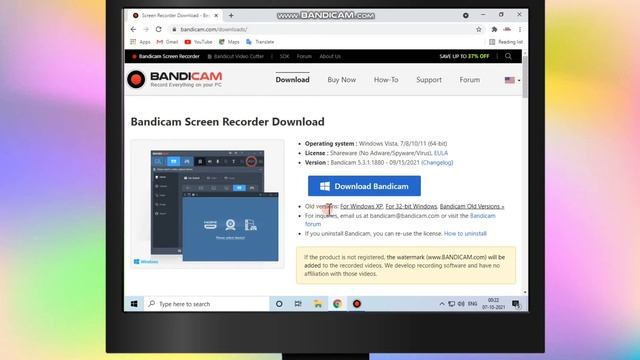This screenshot has width=640, height=360.
Task: Click the Bandicam logo
Action: pyautogui.click(x=175, y=79)
